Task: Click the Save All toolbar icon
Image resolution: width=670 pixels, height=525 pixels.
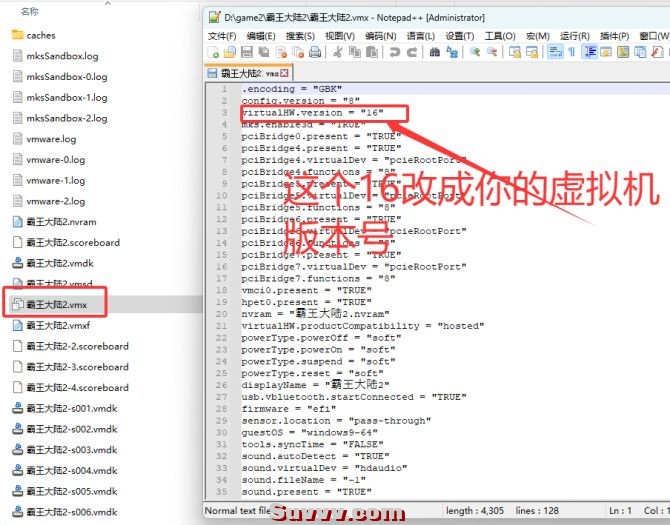Action: coord(264,52)
